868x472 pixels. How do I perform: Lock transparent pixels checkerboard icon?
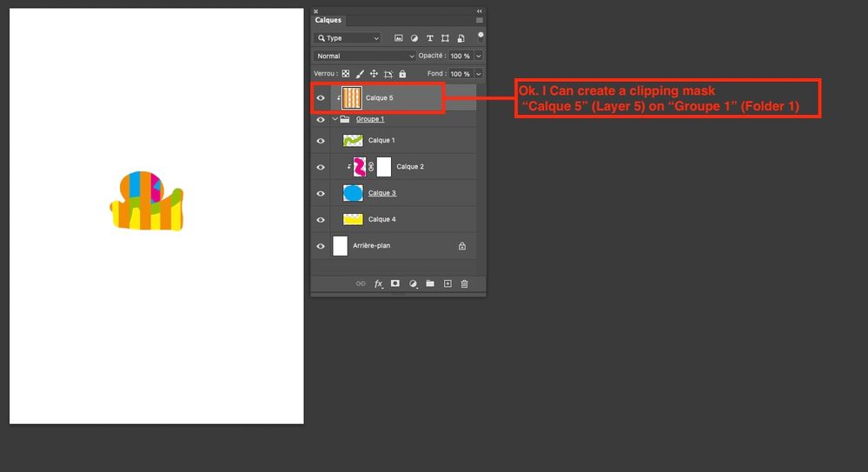coord(346,74)
